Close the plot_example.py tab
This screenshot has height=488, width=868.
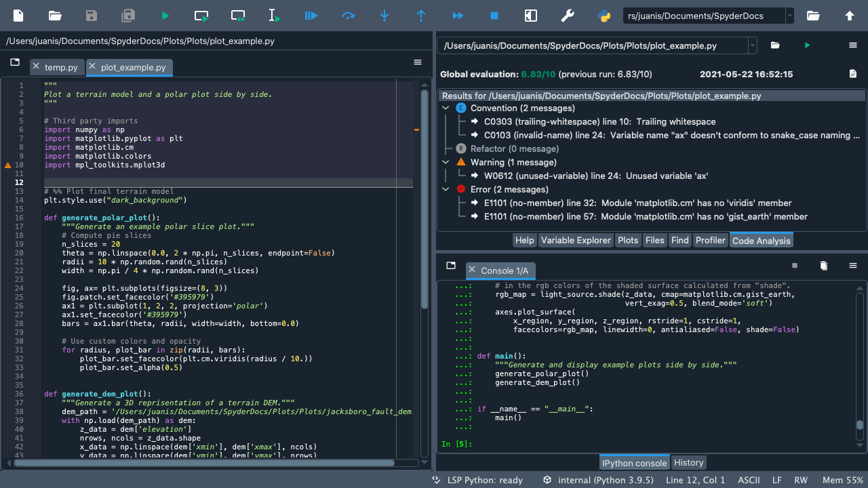click(x=92, y=67)
